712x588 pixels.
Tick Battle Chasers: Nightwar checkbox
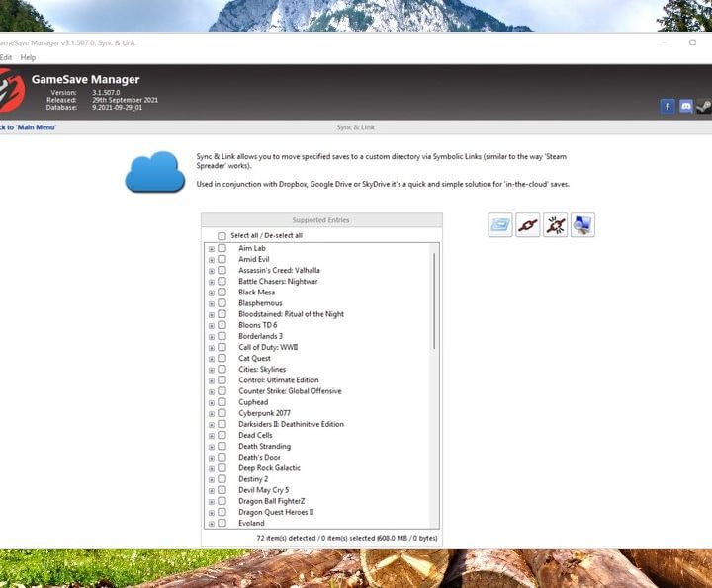tap(222, 282)
